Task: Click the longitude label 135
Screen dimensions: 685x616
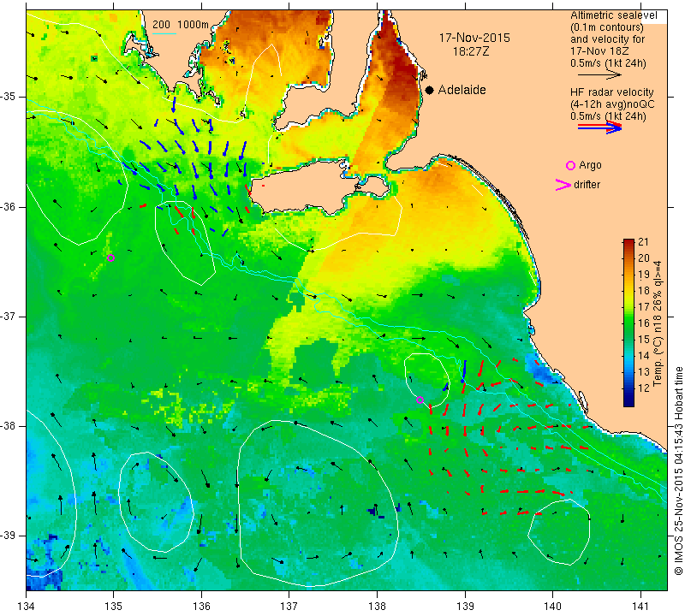Action: pyautogui.click(x=114, y=606)
